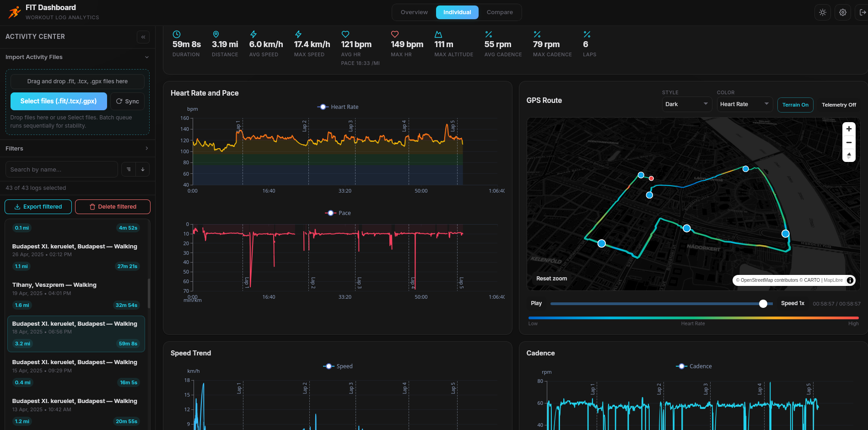Toggle Heart Rate series in chart legend
The width and height of the screenshot is (868, 430).
pos(338,107)
